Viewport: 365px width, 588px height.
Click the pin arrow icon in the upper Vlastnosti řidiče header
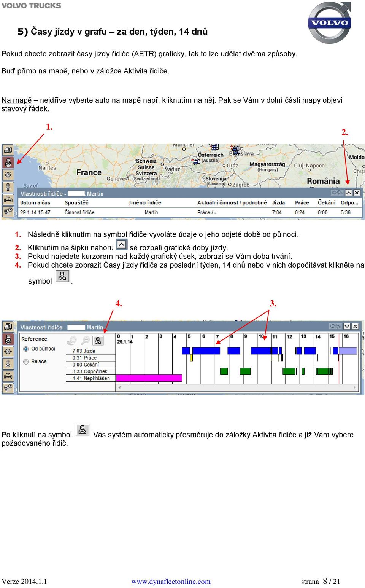point(337,193)
